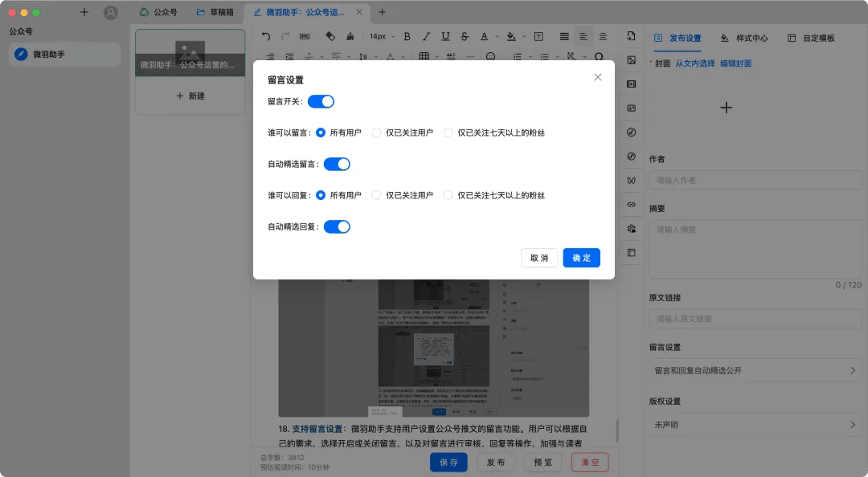
Task: Click the 取消 button in dialog
Action: (x=539, y=258)
